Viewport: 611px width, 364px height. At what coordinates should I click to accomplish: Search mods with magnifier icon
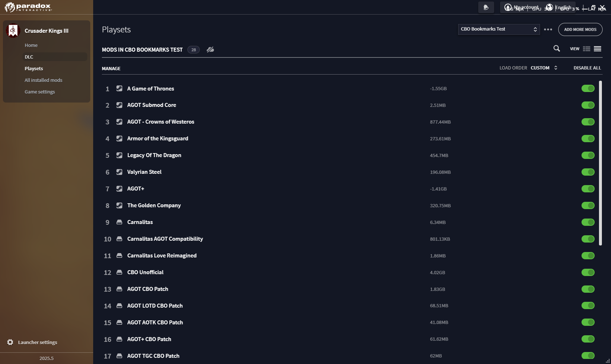pos(557,48)
